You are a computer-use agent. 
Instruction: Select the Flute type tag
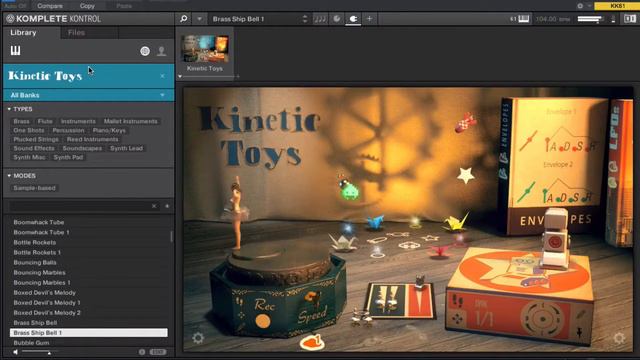click(45, 122)
